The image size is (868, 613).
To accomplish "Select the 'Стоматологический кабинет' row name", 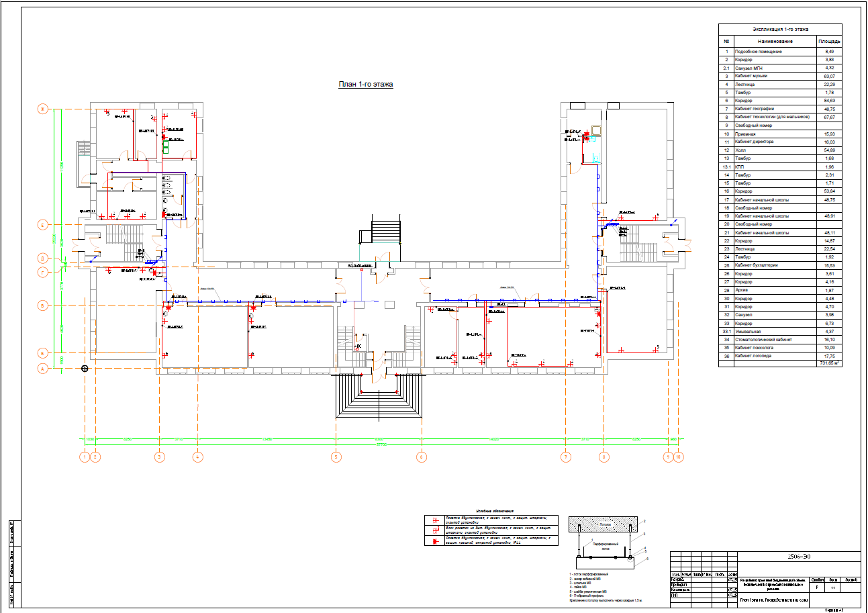I will pyautogui.click(x=764, y=339).
